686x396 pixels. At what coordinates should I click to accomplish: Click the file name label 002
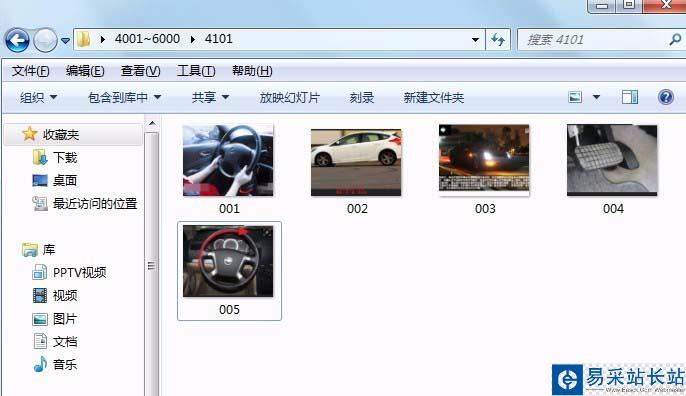click(357, 209)
